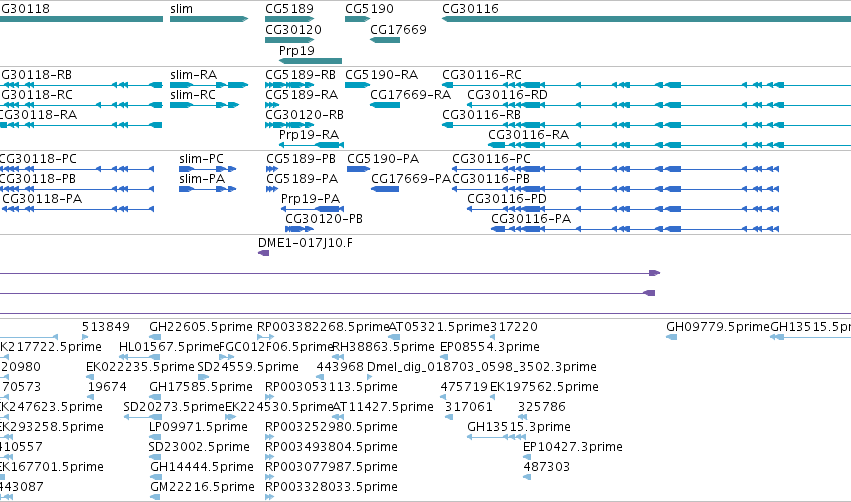Viewport: 851px width, 502px height.
Task: Click the CG30120-RB transcript label
Action: tap(304, 115)
